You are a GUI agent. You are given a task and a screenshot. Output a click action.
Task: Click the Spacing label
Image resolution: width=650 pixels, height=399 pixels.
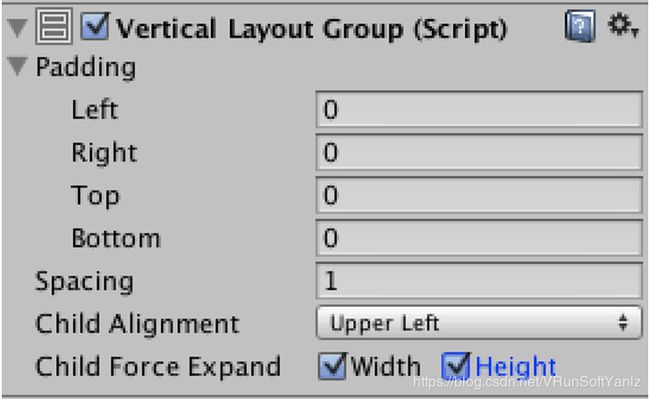point(85,282)
